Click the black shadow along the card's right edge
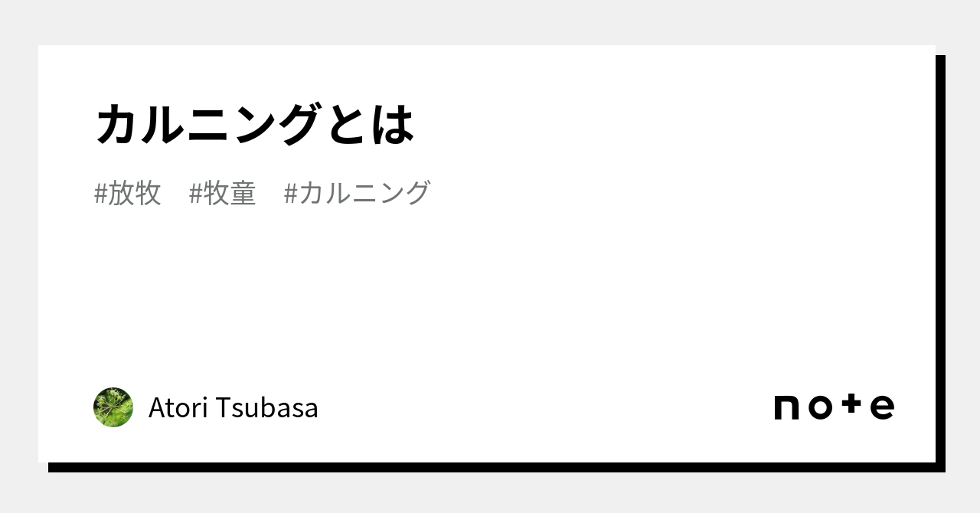 (940, 260)
